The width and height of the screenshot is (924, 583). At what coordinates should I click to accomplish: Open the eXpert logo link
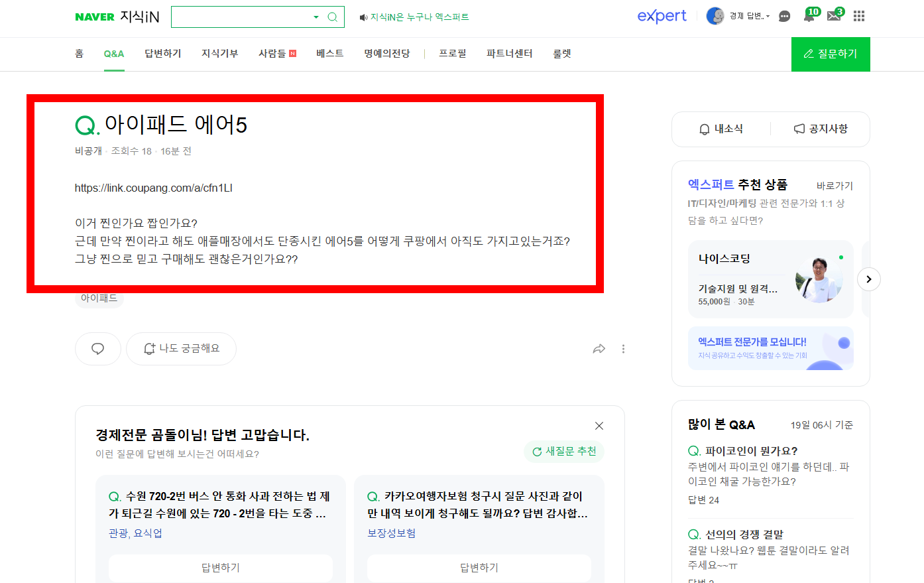click(662, 17)
